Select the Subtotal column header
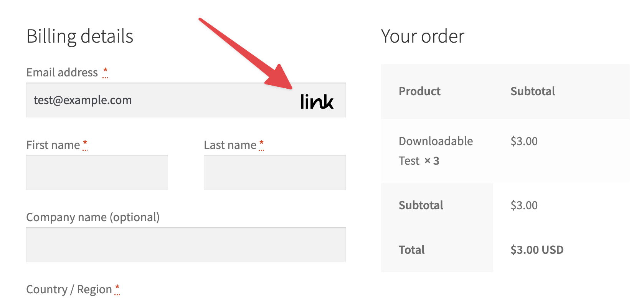 point(533,91)
